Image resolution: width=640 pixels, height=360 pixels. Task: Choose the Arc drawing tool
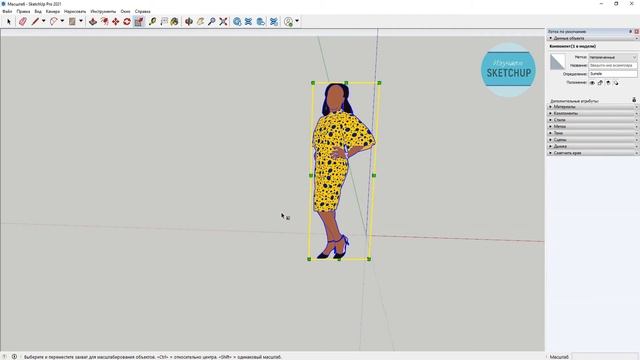pyautogui.click(x=53, y=22)
